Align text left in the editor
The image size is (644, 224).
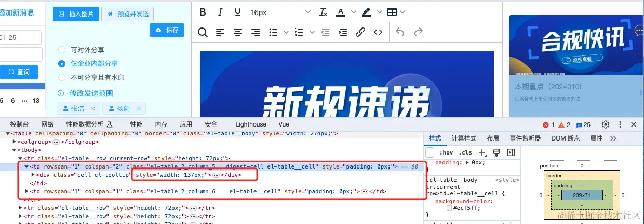tap(220, 32)
